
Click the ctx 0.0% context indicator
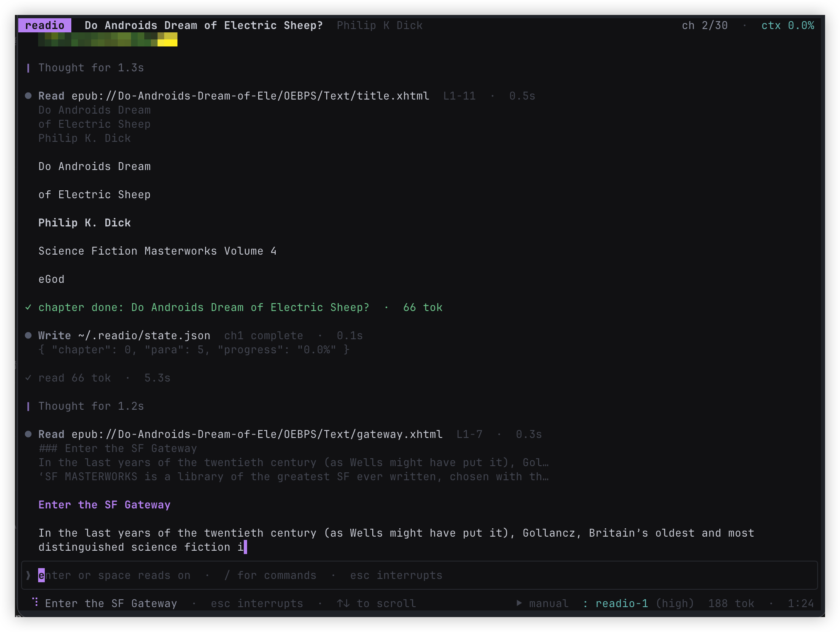tap(787, 25)
